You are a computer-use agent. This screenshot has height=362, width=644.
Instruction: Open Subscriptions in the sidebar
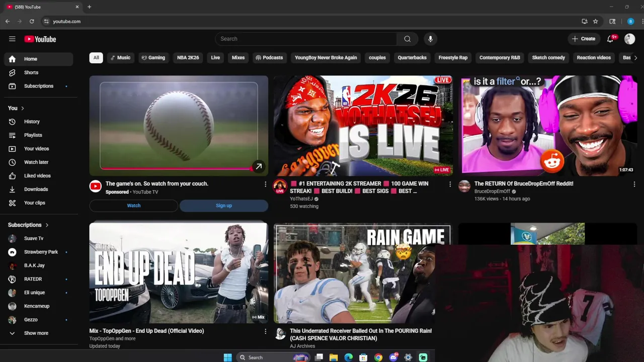(38, 86)
